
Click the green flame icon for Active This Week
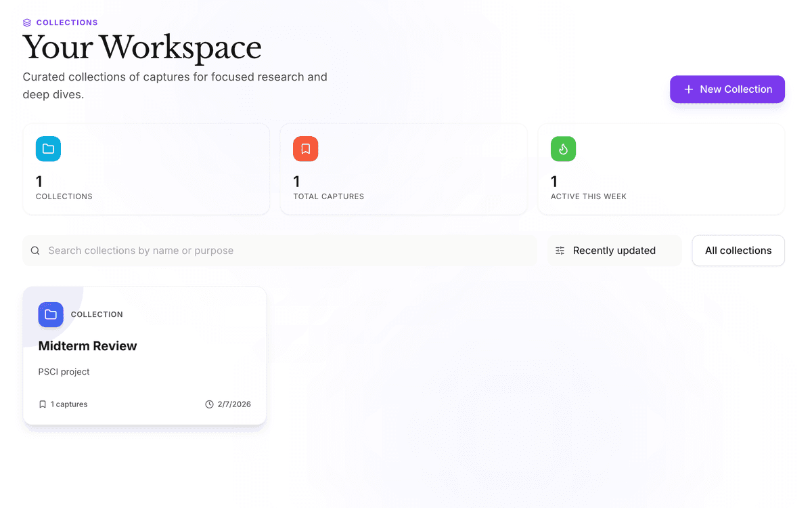[x=563, y=148]
